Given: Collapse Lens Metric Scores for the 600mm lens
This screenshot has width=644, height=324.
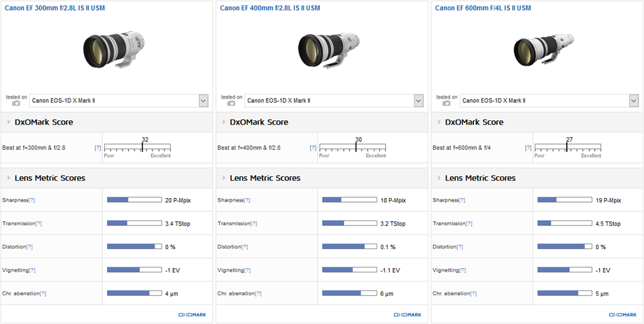Looking at the screenshot, I should pos(440,178).
